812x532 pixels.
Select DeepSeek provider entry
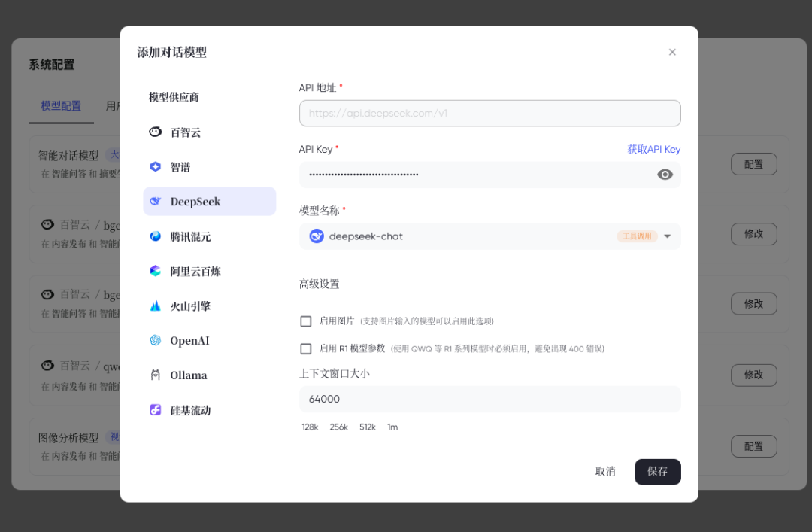point(209,201)
